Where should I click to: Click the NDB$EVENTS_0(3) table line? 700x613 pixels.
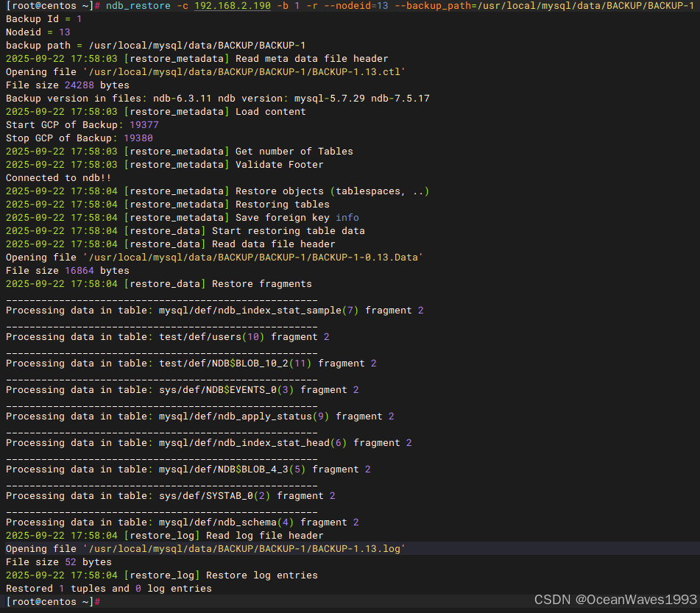coord(182,390)
